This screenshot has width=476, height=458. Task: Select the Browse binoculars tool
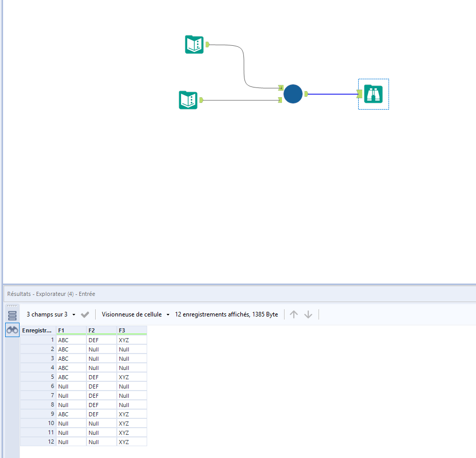click(374, 94)
